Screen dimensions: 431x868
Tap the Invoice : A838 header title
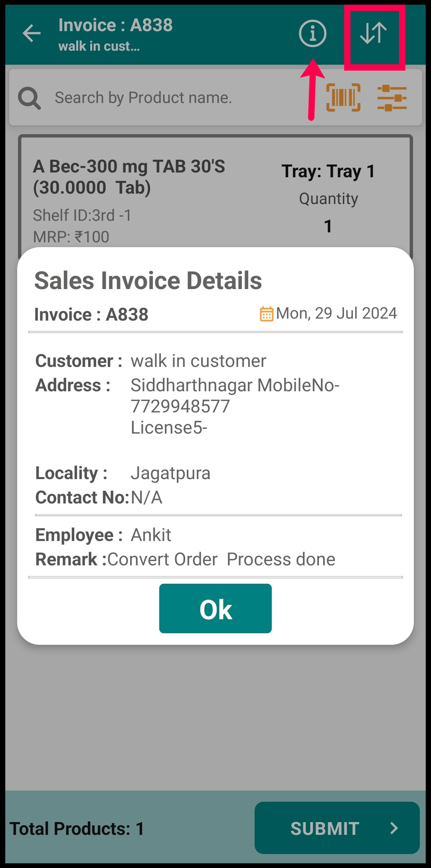point(116,25)
